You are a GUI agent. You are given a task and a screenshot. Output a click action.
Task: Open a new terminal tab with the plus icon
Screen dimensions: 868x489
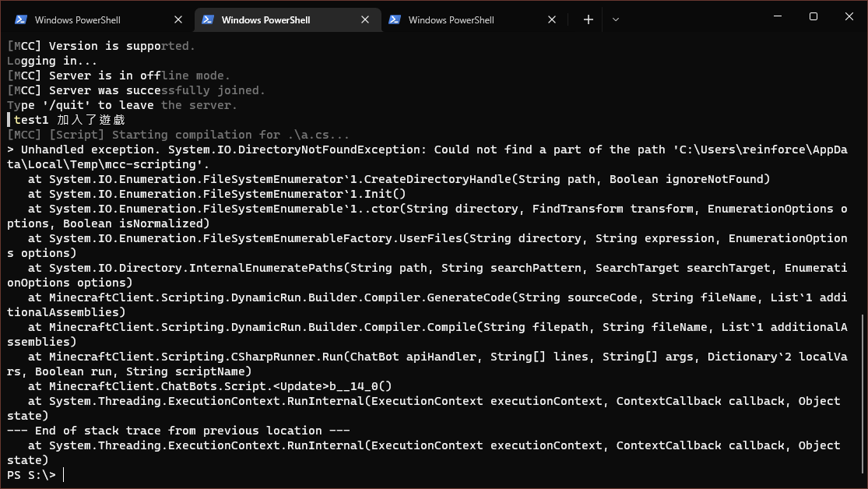pos(588,19)
